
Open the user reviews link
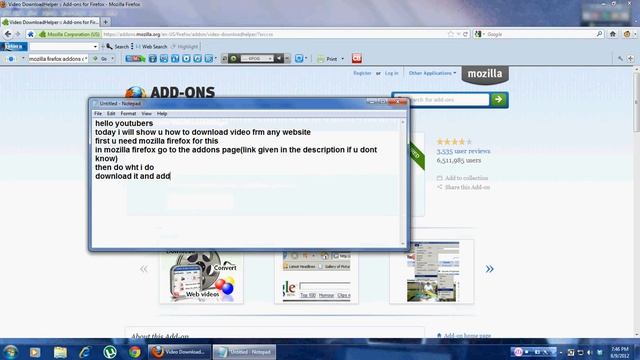click(x=463, y=151)
